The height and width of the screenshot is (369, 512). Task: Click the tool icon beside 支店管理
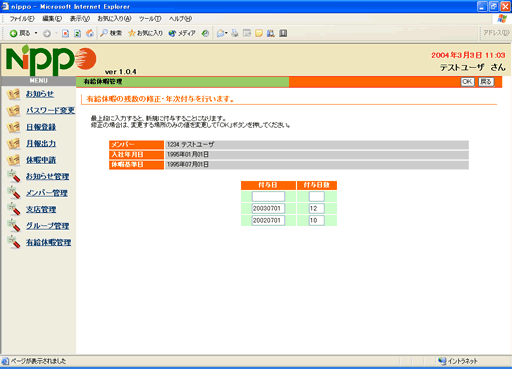pos(14,209)
